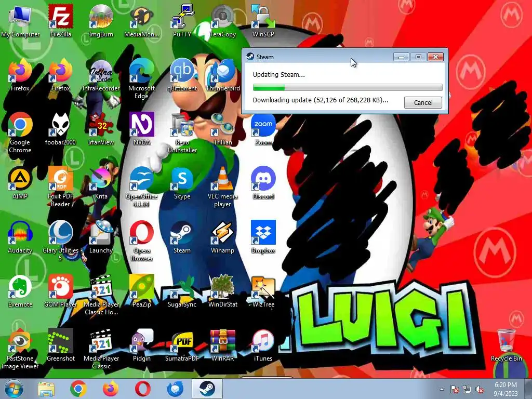Open the network tray icon
Image resolution: width=532 pixels, height=399 pixels.
pos(467,390)
